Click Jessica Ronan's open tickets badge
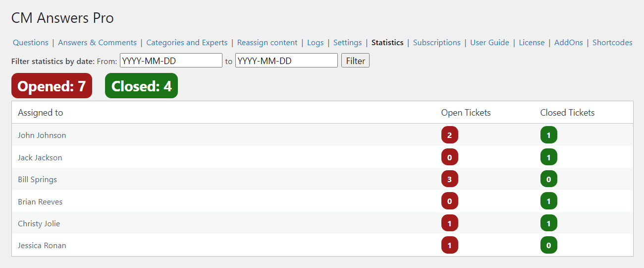Screen dimensions: 644x268 coord(449,245)
